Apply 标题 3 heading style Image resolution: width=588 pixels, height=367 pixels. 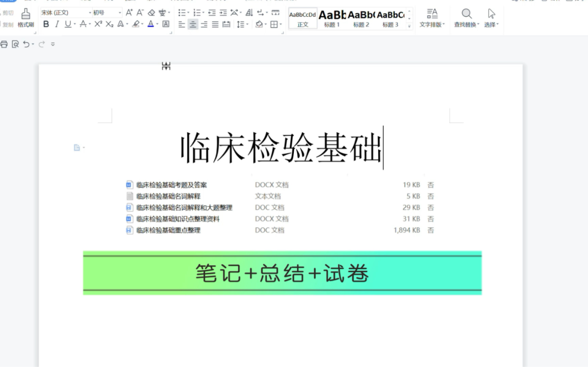point(391,18)
